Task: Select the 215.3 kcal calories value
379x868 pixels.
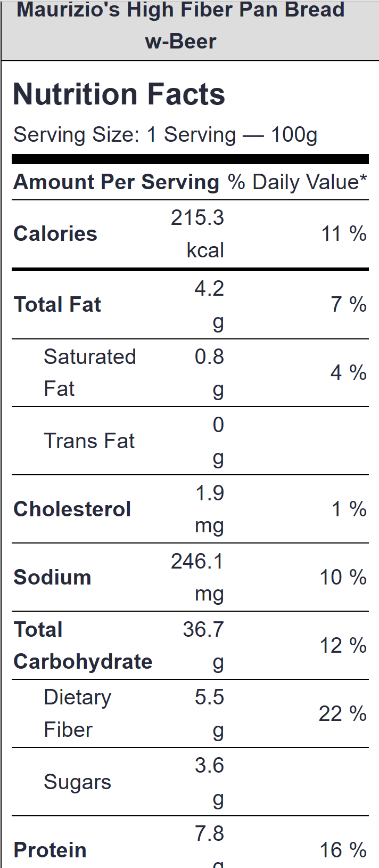Action: pos(197,233)
